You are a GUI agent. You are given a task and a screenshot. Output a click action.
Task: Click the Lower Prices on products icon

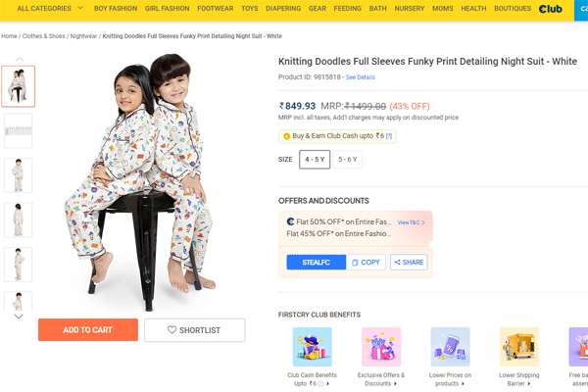pyautogui.click(x=450, y=347)
